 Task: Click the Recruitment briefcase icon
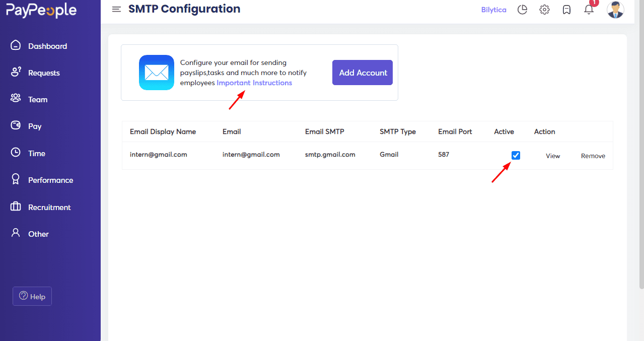(x=16, y=207)
